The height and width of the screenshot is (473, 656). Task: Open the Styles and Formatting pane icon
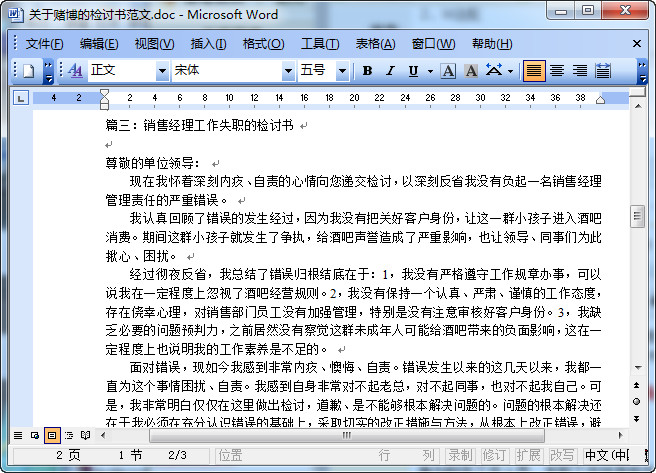click(x=75, y=71)
